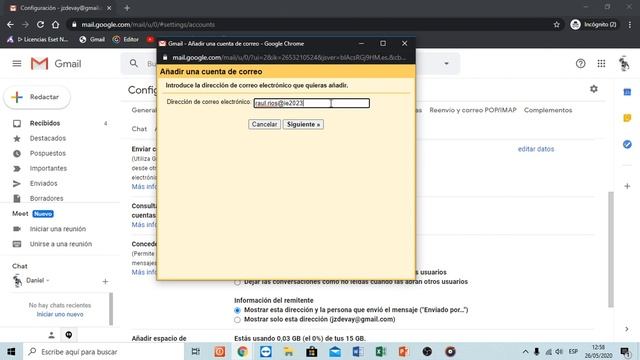Screen dimensions: 640x360
Task: Open the Gmail main menu hamburger icon
Action: 17,64
